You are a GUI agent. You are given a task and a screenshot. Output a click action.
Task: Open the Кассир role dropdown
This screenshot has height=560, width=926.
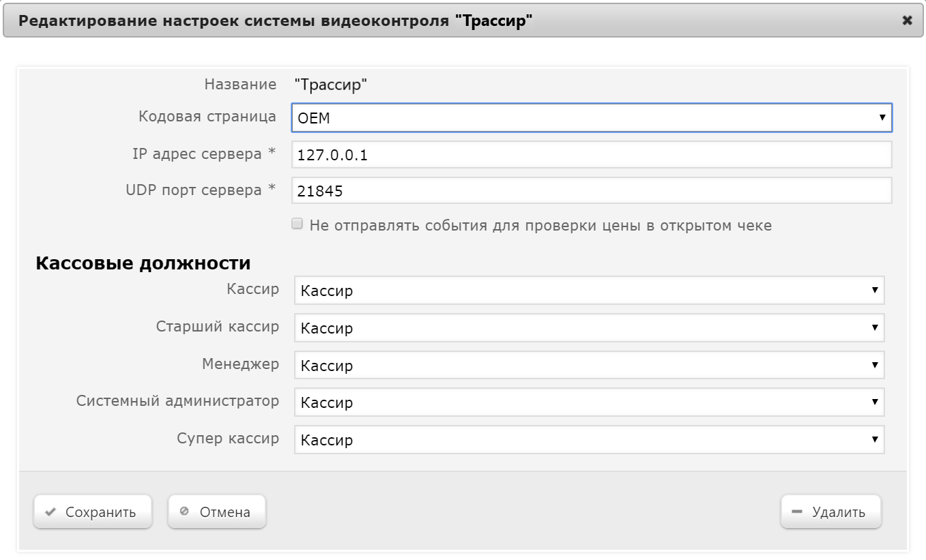pyautogui.click(x=589, y=290)
